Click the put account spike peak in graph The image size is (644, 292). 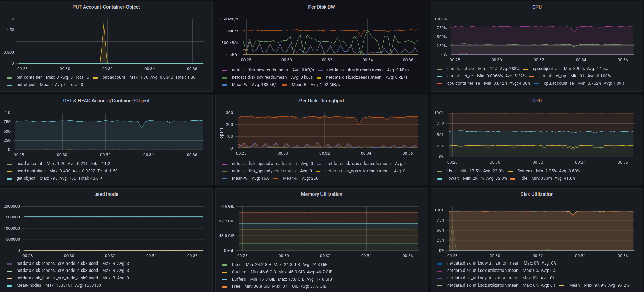point(104,24)
